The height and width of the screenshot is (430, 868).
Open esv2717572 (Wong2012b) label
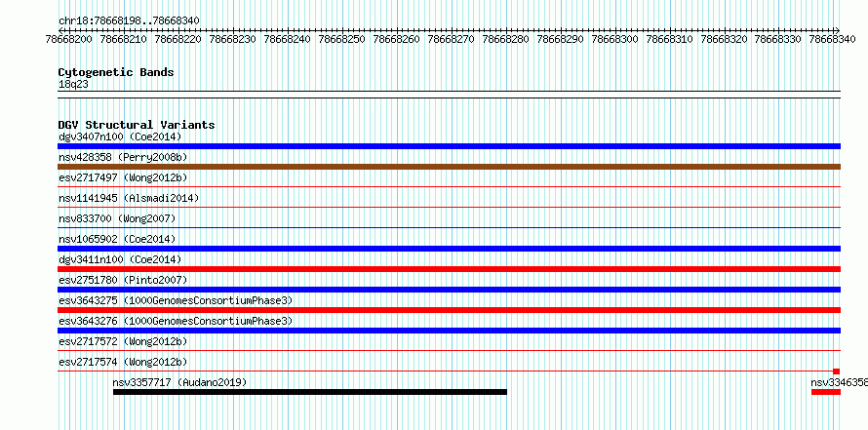pos(123,341)
